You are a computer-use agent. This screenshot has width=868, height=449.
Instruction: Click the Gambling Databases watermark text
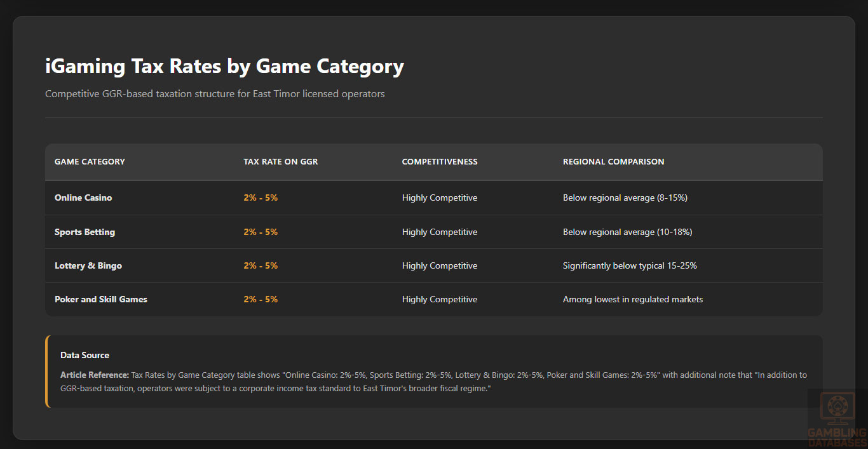837,438
